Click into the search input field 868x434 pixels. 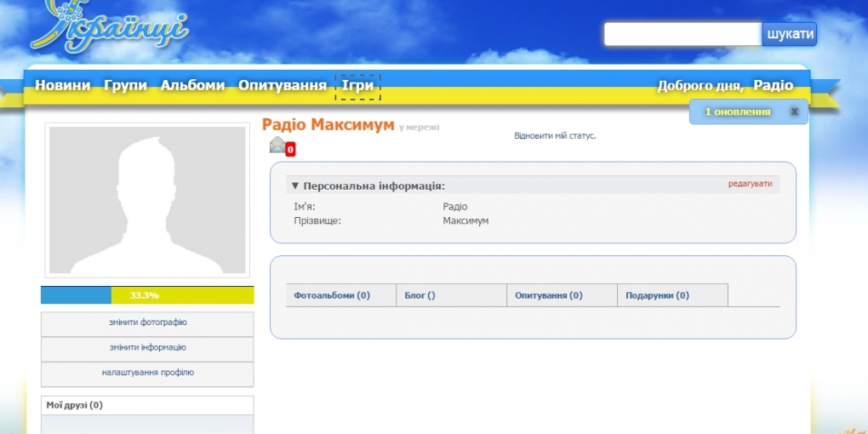[x=683, y=34]
